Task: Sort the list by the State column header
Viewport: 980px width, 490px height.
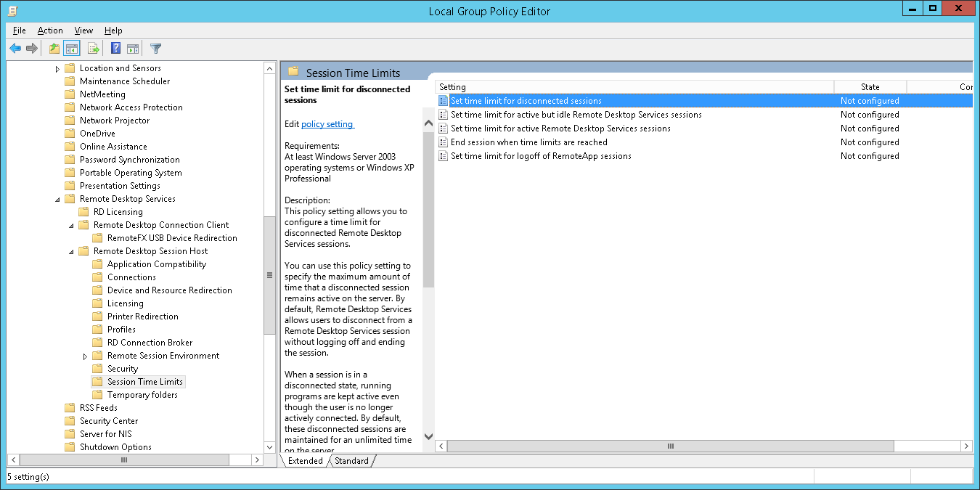Action: click(870, 87)
